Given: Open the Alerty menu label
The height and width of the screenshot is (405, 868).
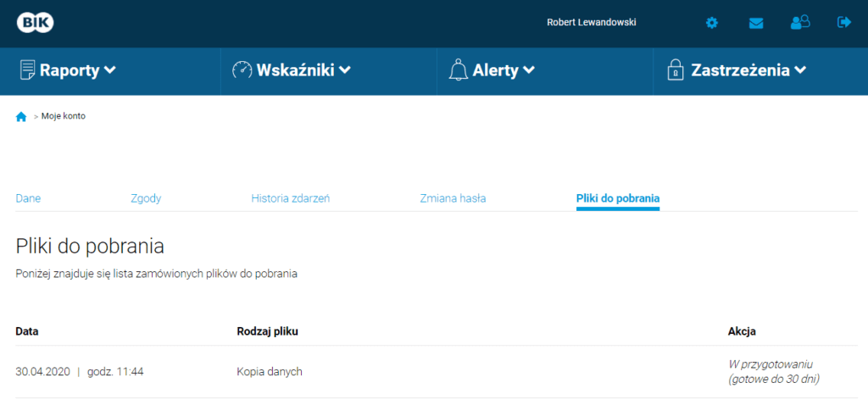Looking at the screenshot, I should [x=495, y=70].
